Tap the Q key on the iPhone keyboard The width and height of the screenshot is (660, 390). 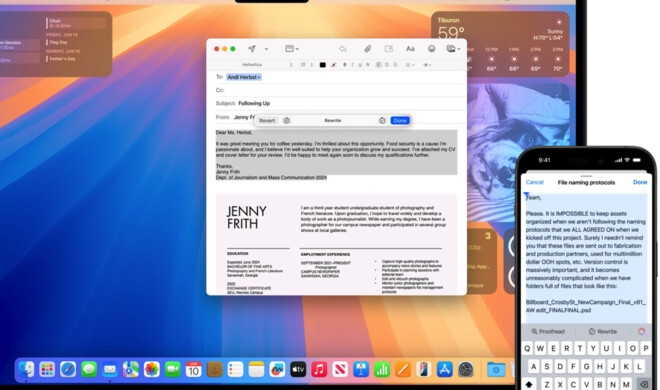point(527,348)
